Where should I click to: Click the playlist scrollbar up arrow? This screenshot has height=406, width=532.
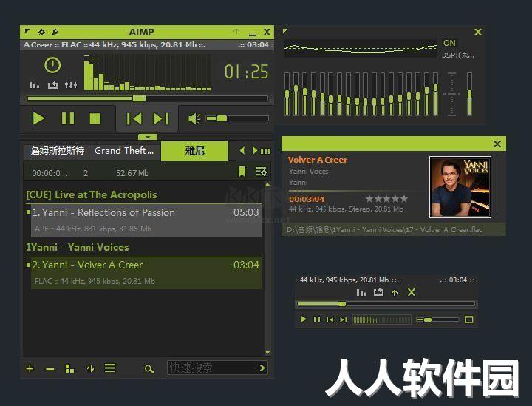click(267, 185)
